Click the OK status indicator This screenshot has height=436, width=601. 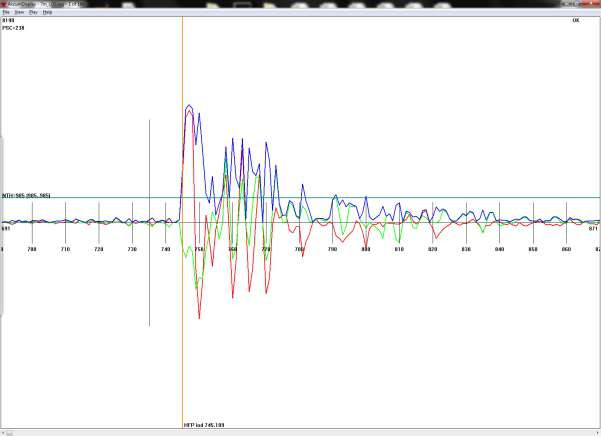click(575, 20)
